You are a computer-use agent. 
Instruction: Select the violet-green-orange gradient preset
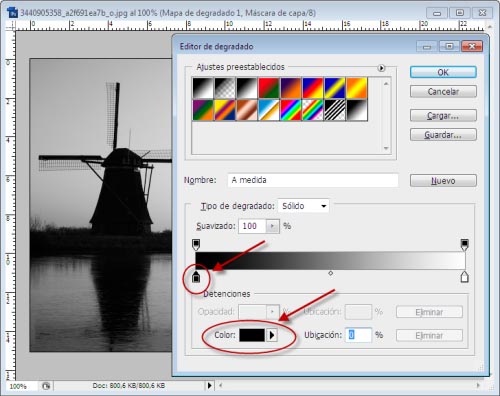203,110
